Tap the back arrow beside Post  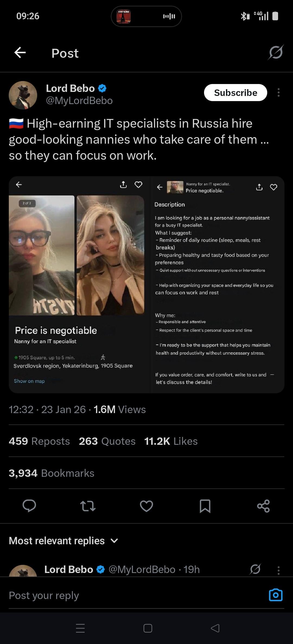coord(20,53)
